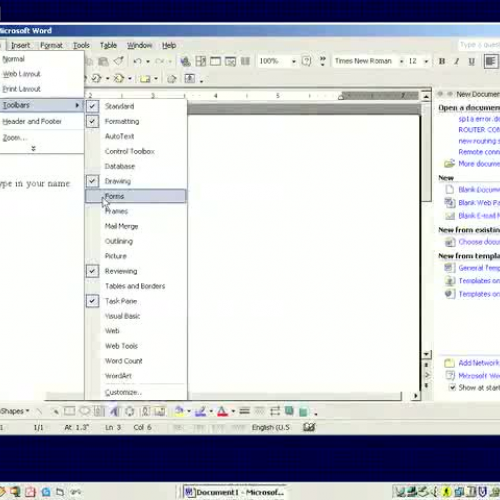Screen dimensions: 500x500
Task: Click the Insert Hyperlink globe icon
Action: pos(185,61)
